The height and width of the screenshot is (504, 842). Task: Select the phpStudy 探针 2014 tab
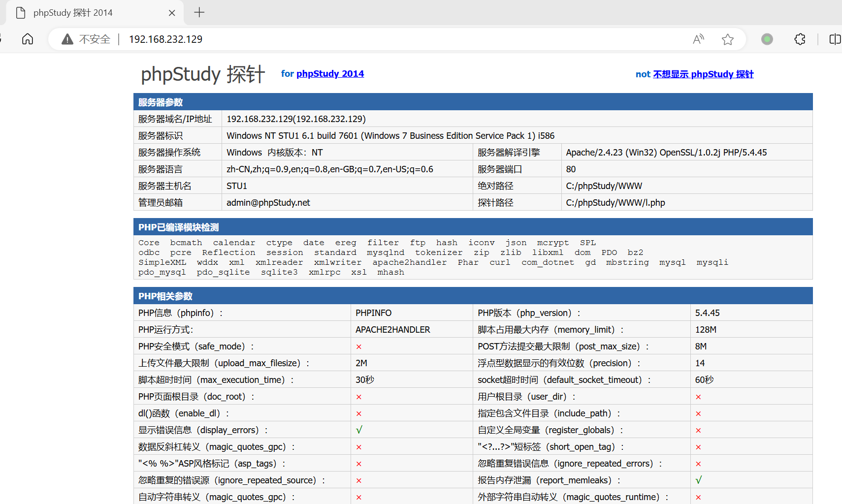click(x=95, y=13)
